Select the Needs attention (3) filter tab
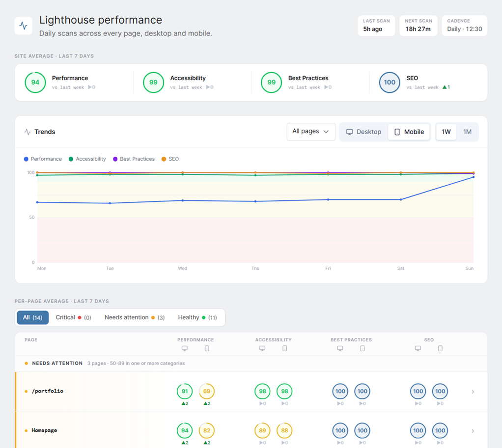The image size is (502, 448). click(135, 318)
